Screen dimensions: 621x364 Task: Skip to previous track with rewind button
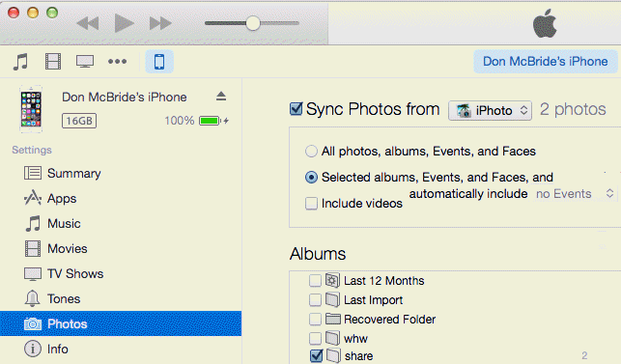point(88,24)
